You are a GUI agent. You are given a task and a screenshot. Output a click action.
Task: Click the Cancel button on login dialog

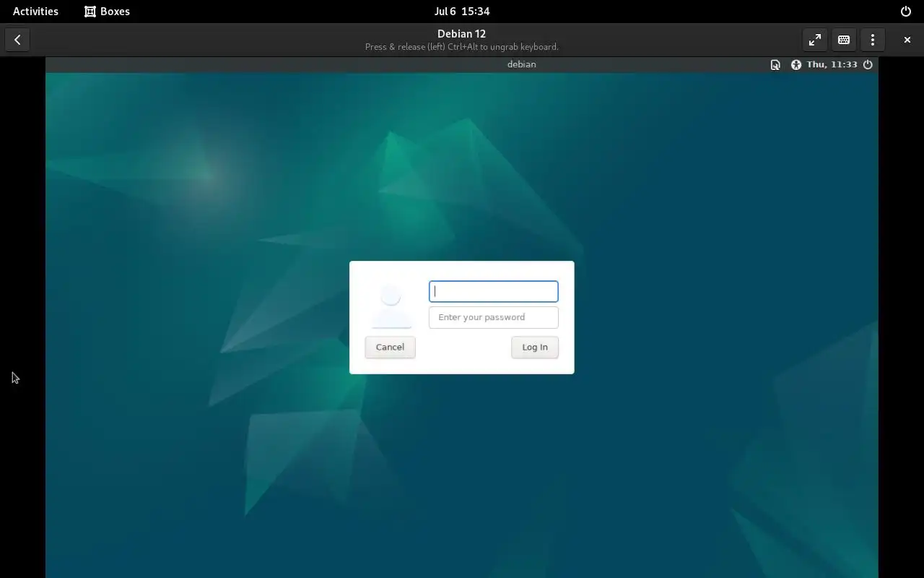(390, 348)
